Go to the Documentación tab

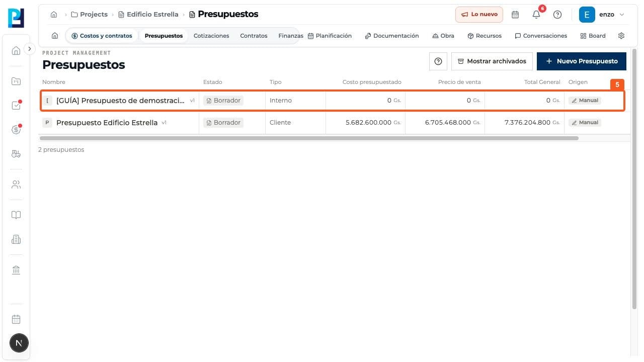coord(392,36)
